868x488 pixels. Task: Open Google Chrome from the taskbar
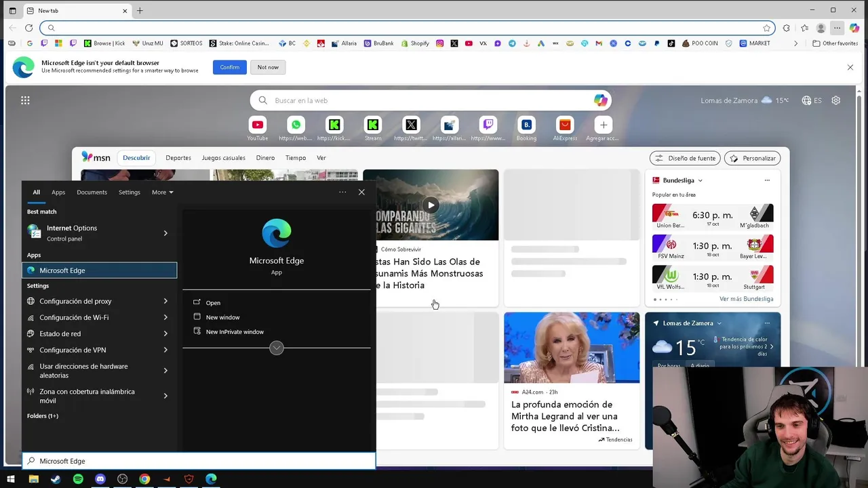click(144, 479)
